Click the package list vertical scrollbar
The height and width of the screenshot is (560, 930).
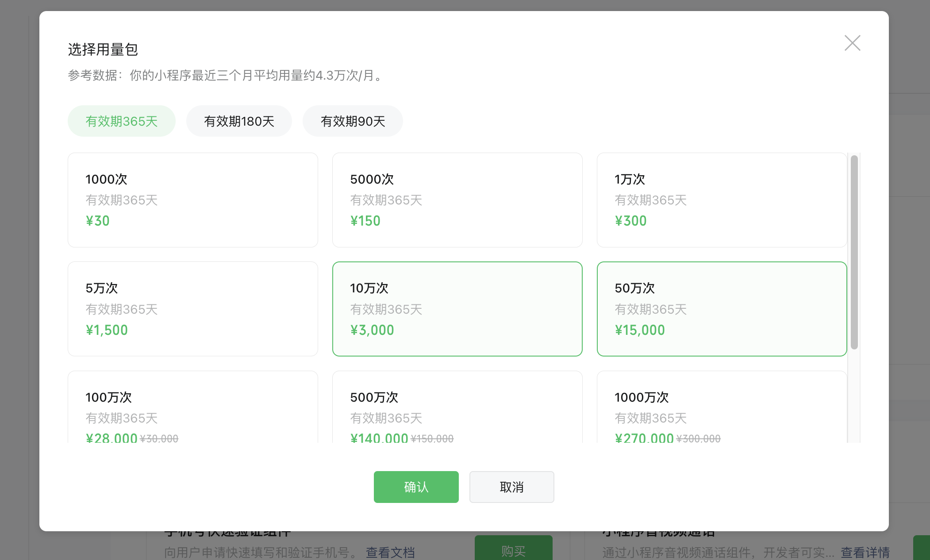click(854, 252)
